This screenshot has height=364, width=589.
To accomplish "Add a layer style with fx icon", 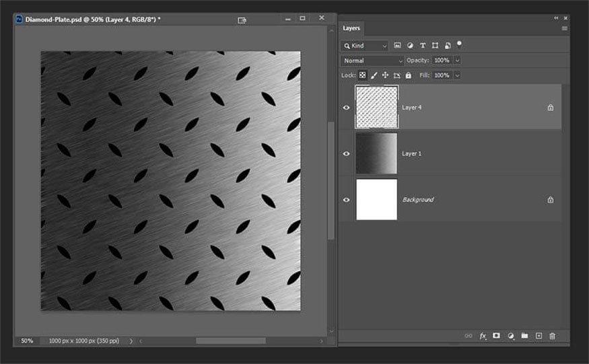I will coord(483,336).
